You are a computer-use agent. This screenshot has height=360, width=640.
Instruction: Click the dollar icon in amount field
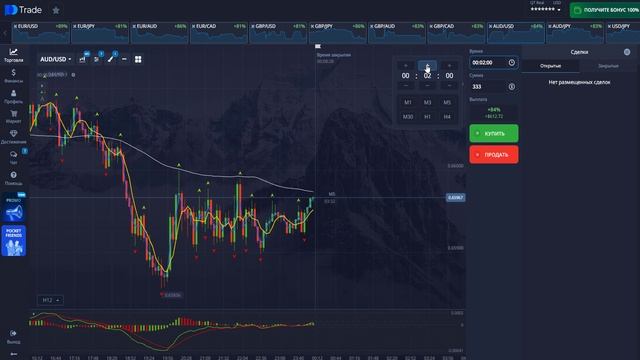tap(511, 87)
